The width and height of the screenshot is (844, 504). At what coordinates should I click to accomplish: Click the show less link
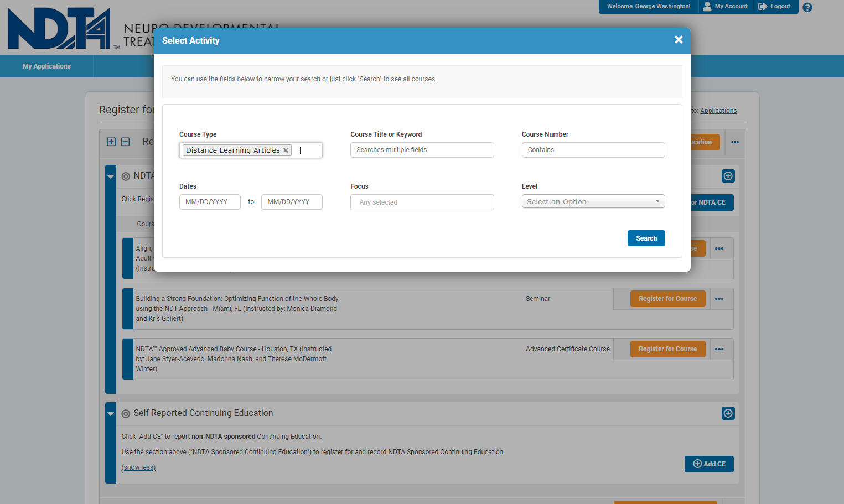click(138, 467)
